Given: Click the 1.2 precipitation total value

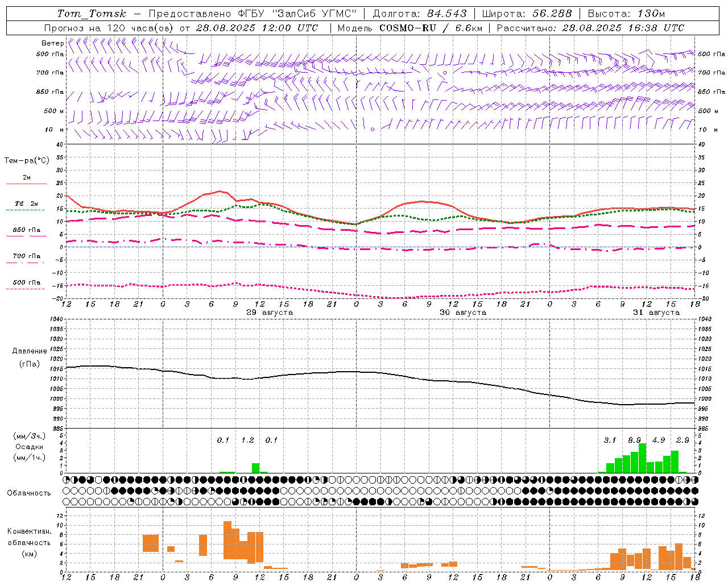Looking at the screenshot, I should click(247, 440).
